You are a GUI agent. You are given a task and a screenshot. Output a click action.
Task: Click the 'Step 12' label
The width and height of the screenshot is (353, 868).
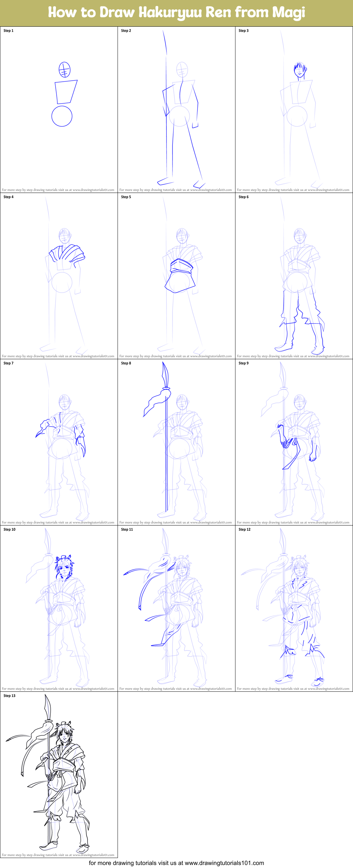pyautogui.click(x=244, y=529)
